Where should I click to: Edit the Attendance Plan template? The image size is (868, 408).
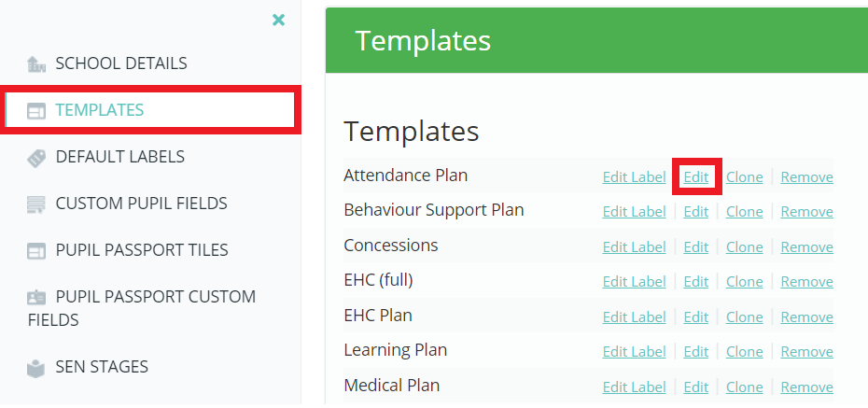coord(696,177)
